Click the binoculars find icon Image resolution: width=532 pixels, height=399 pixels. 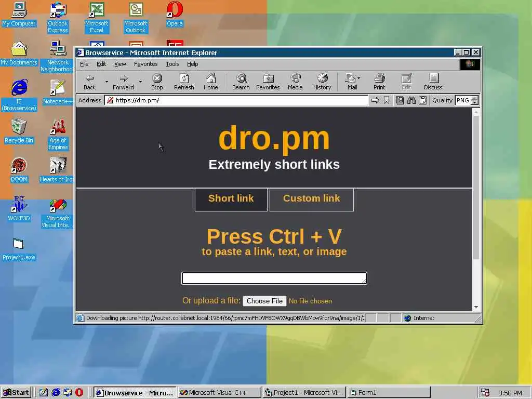click(x=411, y=100)
